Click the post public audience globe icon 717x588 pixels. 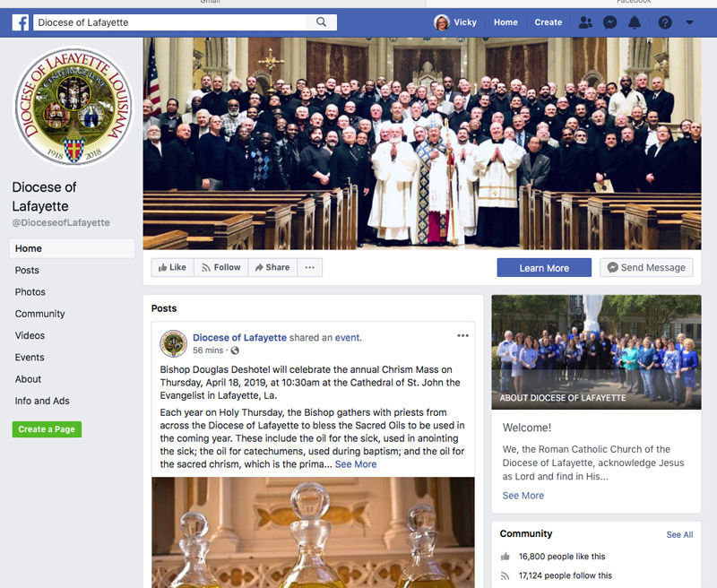[235, 350]
